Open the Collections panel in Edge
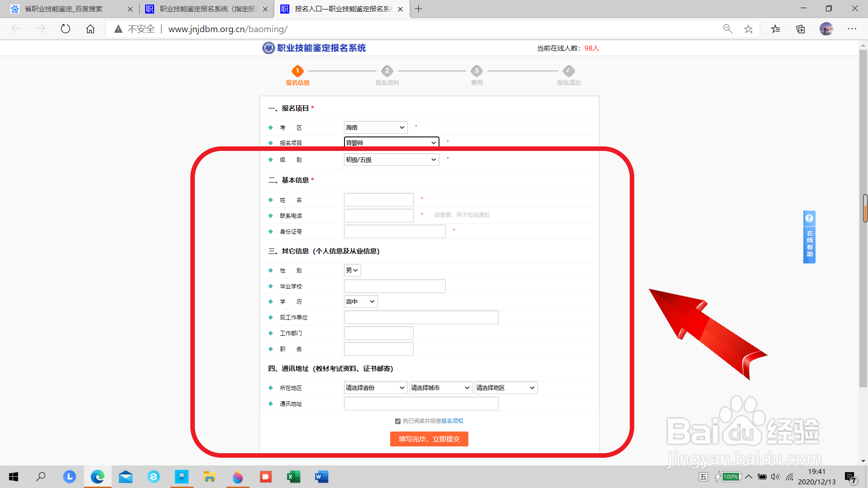 click(x=800, y=28)
